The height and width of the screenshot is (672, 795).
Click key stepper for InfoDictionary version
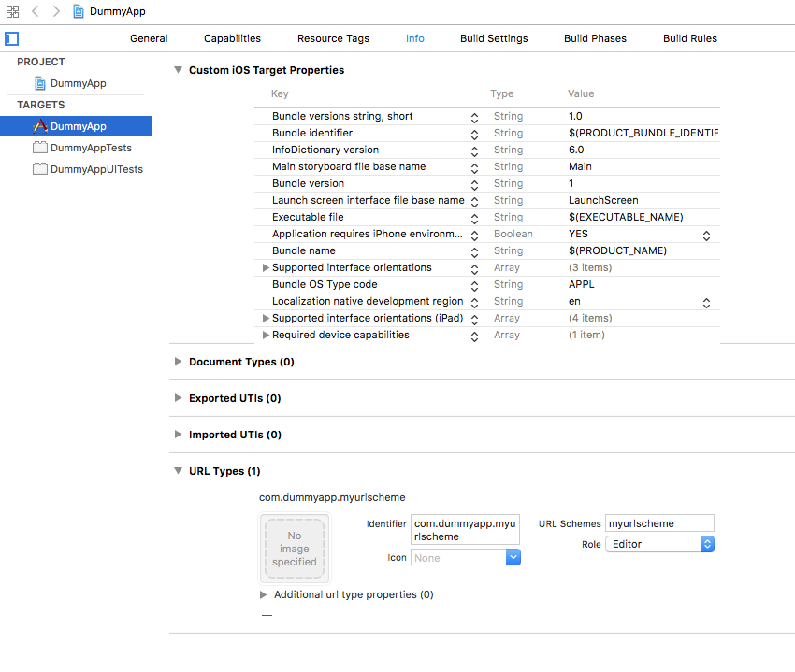coord(474,151)
